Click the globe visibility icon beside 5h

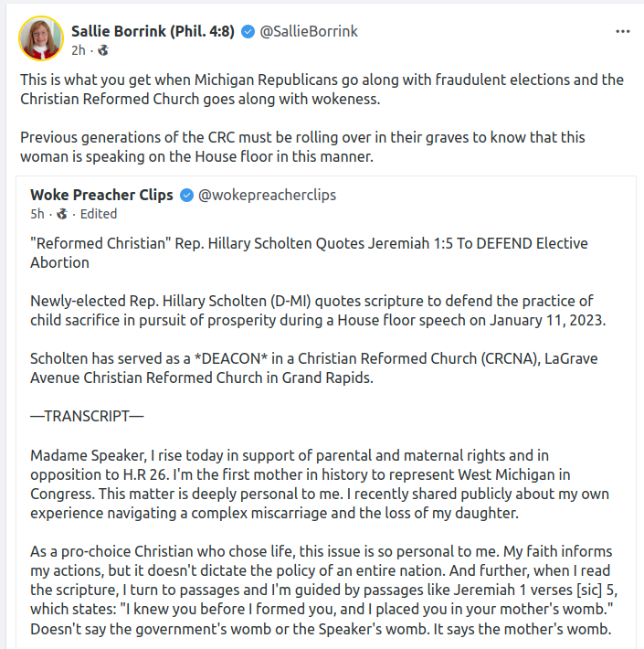[62, 214]
